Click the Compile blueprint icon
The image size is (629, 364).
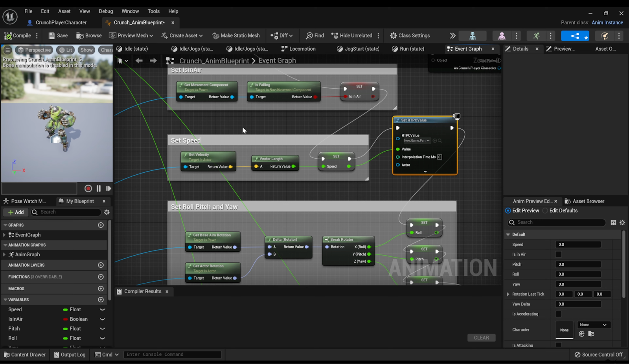pos(8,36)
